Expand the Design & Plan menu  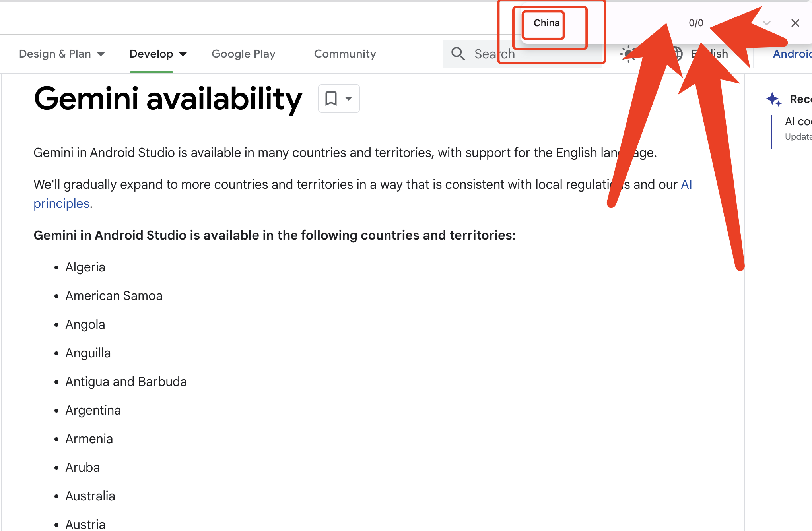(x=62, y=54)
